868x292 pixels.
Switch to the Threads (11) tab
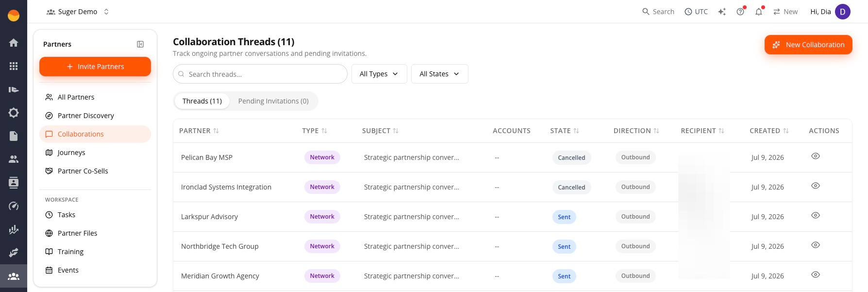pyautogui.click(x=202, y=101)
